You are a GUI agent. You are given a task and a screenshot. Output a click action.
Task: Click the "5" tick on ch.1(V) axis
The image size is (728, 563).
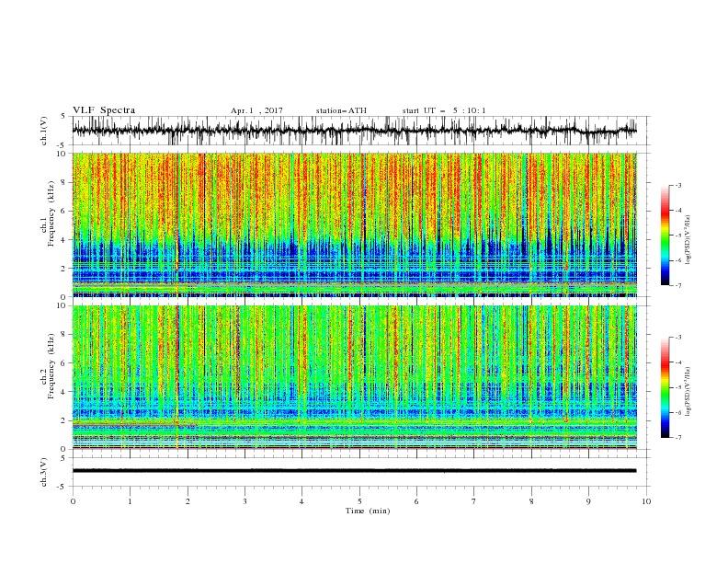click(63, 117)
